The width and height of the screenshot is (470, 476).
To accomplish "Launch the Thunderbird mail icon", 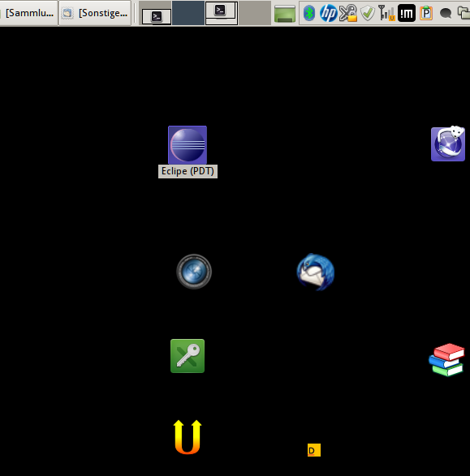I will pos(315,272).
